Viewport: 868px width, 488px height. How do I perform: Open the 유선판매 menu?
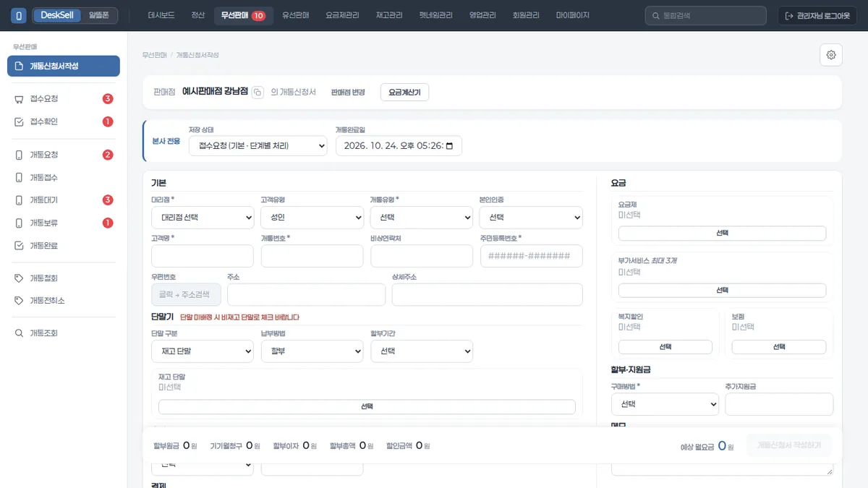coord(296,15)
